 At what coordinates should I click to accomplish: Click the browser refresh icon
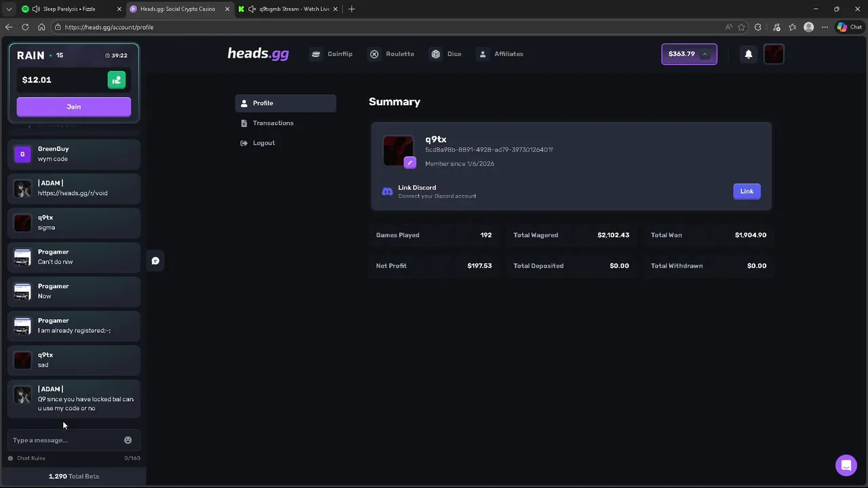25,27
